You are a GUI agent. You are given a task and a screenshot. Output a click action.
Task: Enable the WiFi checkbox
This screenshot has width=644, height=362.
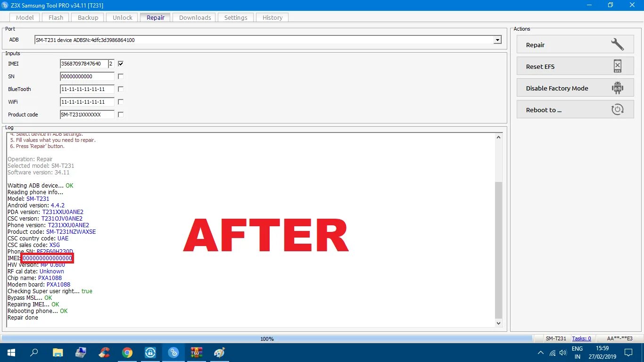tap(121, 102)
